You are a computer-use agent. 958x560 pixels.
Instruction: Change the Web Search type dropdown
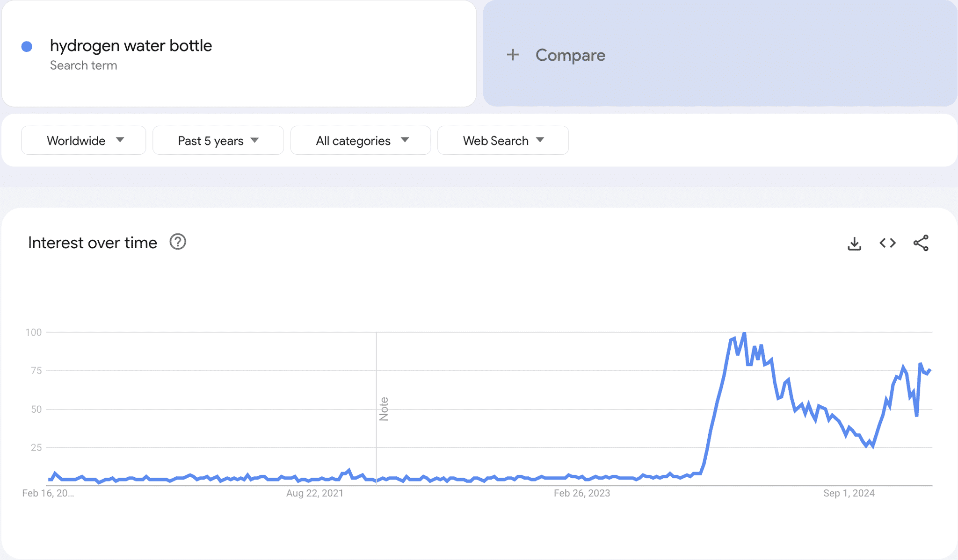point(503,140)
